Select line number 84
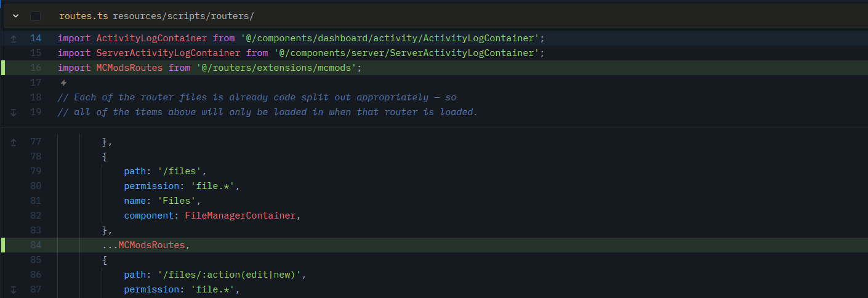Viewport: 868px width, 298px height. tap(36, 245)
